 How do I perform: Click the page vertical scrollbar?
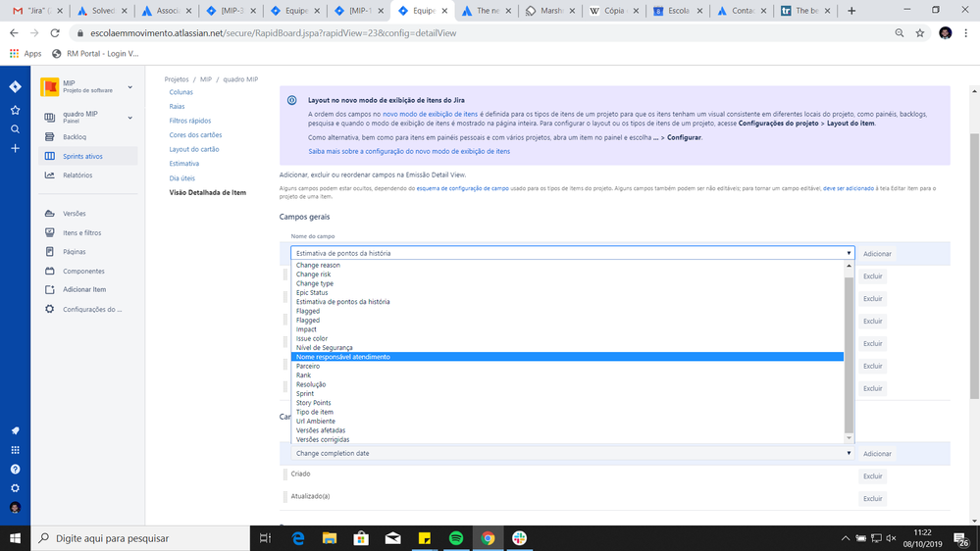tap(974, 266)
